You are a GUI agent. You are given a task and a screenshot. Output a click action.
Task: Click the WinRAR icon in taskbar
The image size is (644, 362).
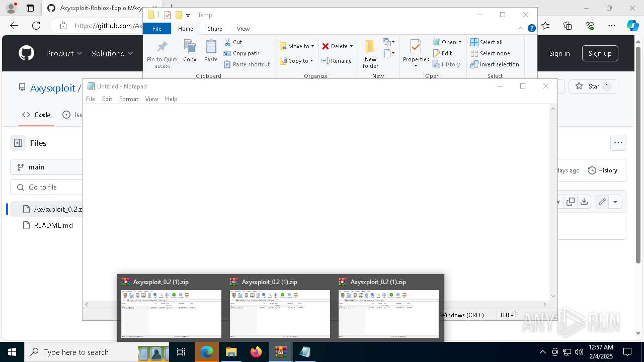pos(281,352)
